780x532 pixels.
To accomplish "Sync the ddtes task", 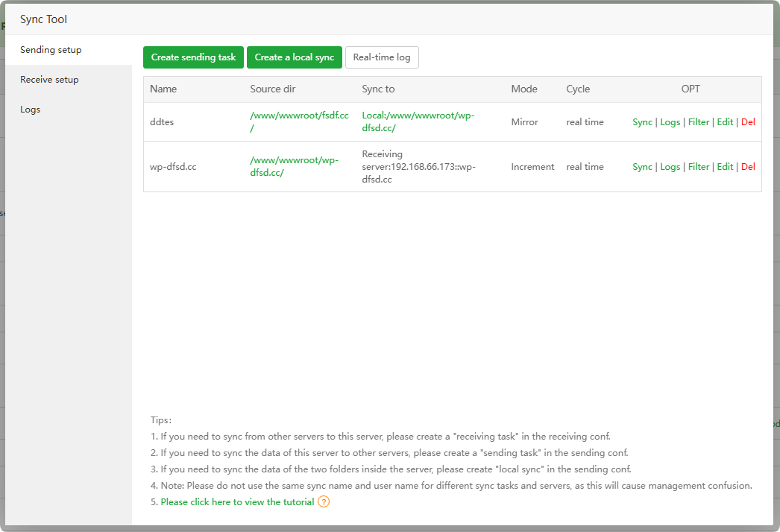I will tap(642, 121).
